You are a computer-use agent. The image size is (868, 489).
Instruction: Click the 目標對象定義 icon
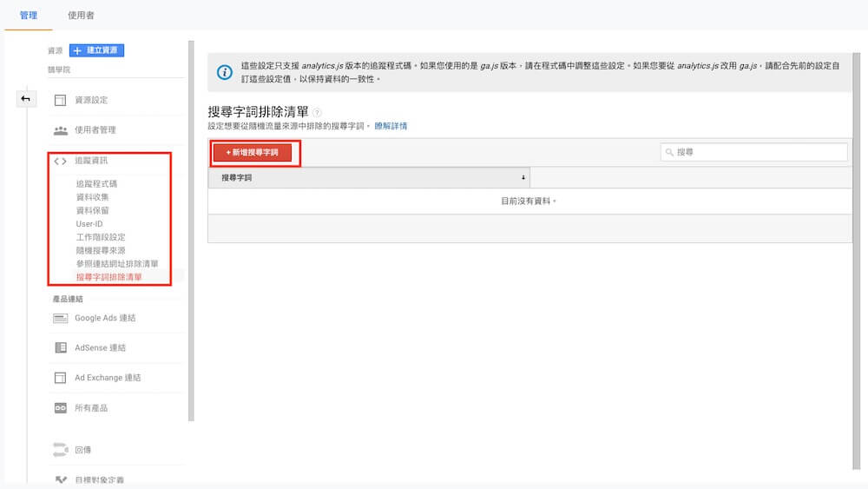(x=61, y=479)
